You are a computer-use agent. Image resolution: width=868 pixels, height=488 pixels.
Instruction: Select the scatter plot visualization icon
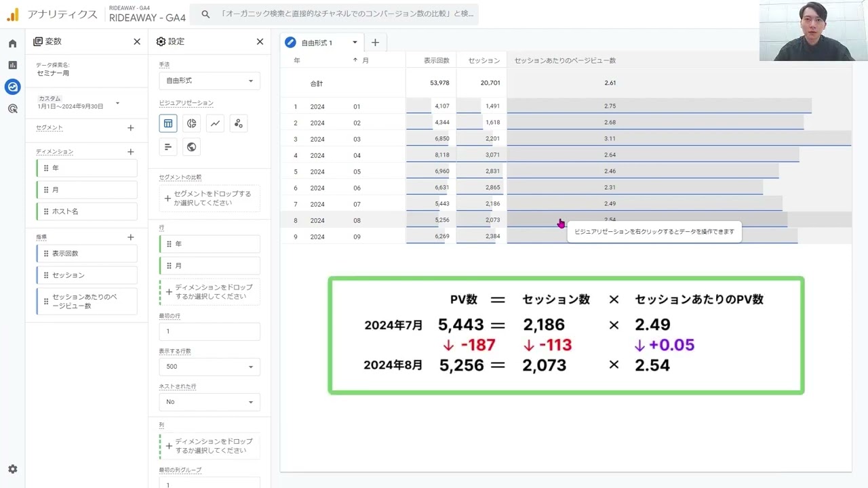click(238, 123)
